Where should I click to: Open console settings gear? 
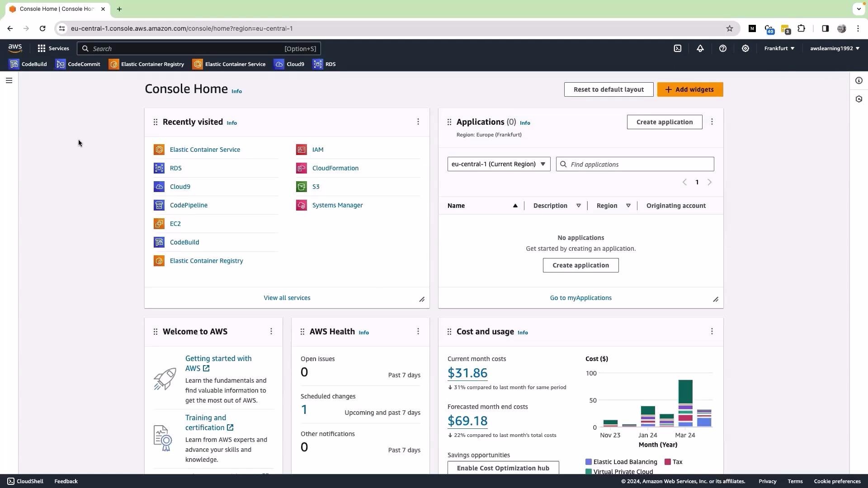(x=745, y=48)
